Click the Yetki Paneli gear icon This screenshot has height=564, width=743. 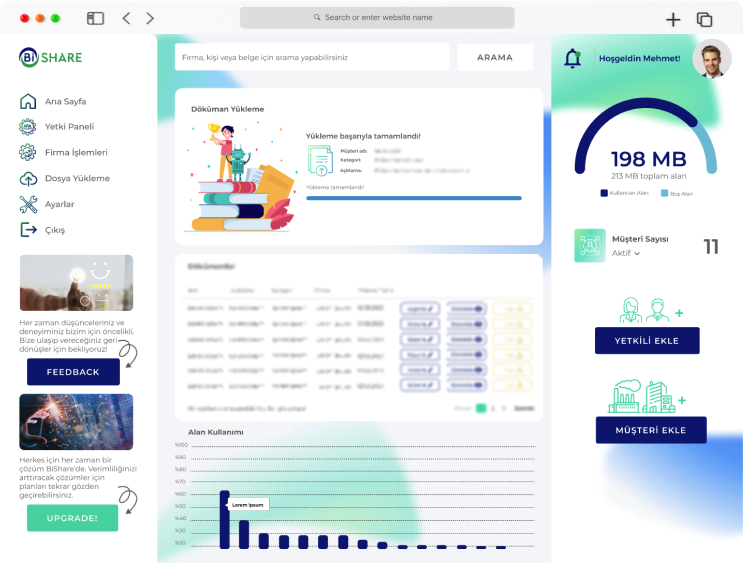point(27,127)
